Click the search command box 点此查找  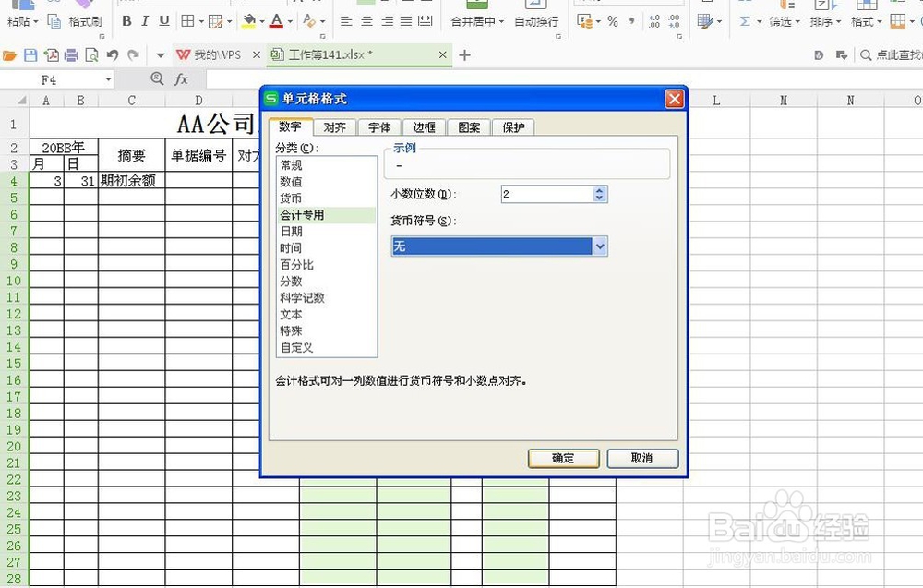(x=892, y=54)
